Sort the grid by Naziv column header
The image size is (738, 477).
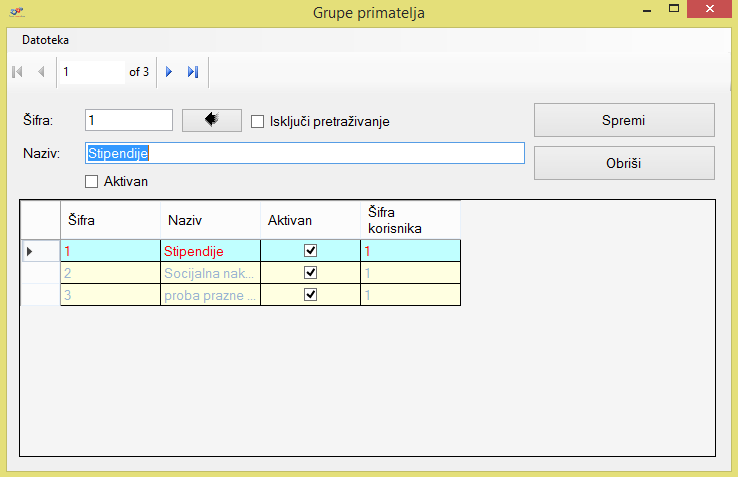coord(210,219)
